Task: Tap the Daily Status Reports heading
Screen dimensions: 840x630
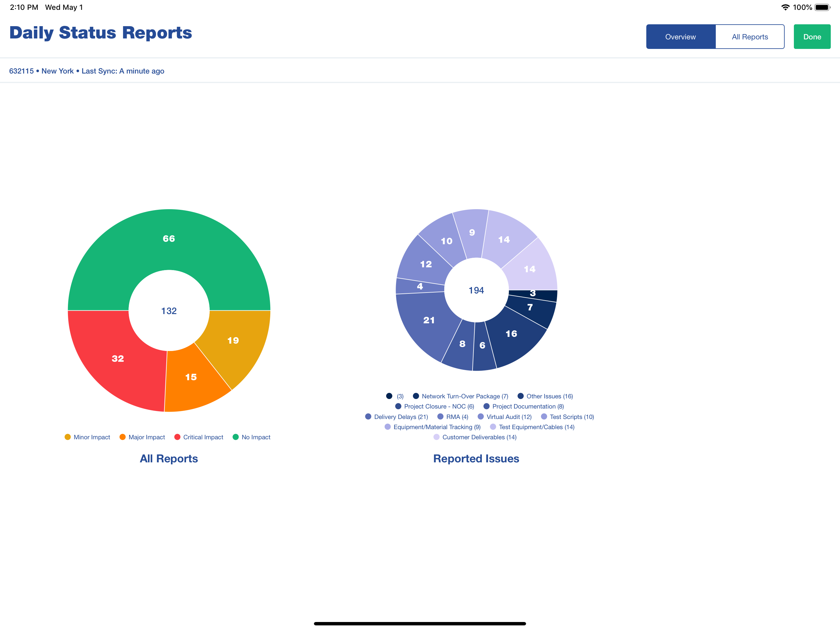Action: 101,33
